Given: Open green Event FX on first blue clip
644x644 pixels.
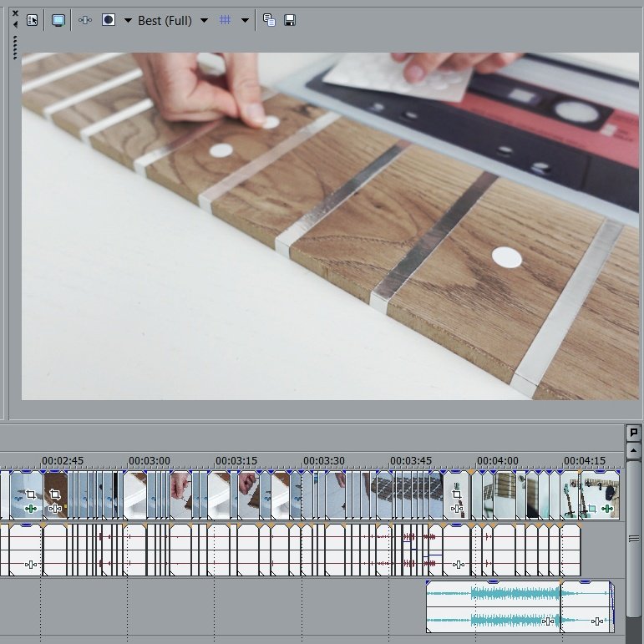Looking at the screenshot, I should [31, 509].
